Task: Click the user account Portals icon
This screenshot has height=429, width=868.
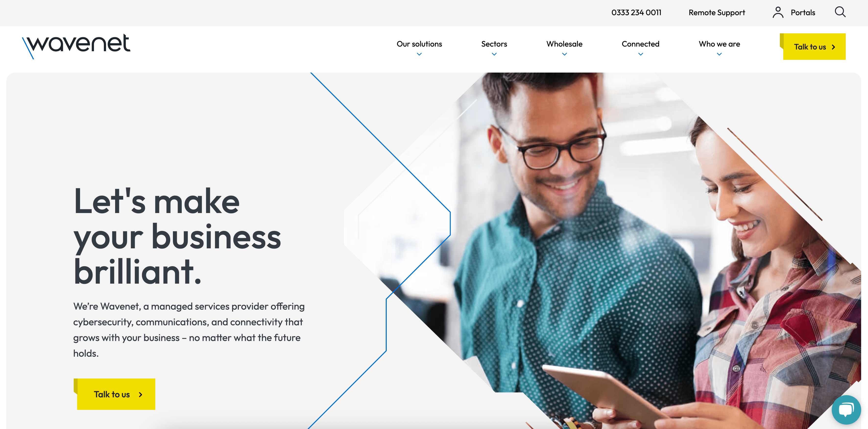Action: coord(778,12)
